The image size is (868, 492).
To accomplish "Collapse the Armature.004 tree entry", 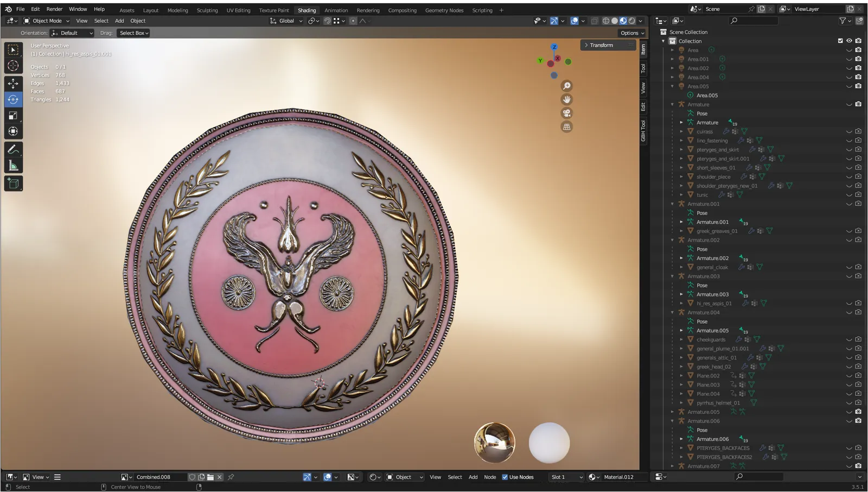I will pos(672,312).
